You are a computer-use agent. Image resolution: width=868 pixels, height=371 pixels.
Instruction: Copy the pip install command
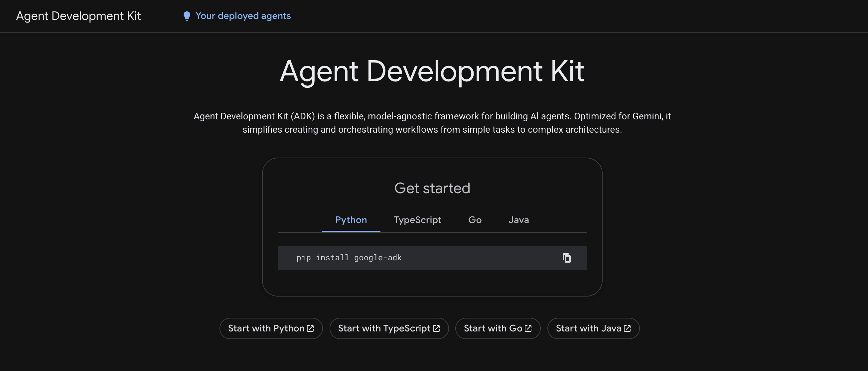(x=566, y=258)
